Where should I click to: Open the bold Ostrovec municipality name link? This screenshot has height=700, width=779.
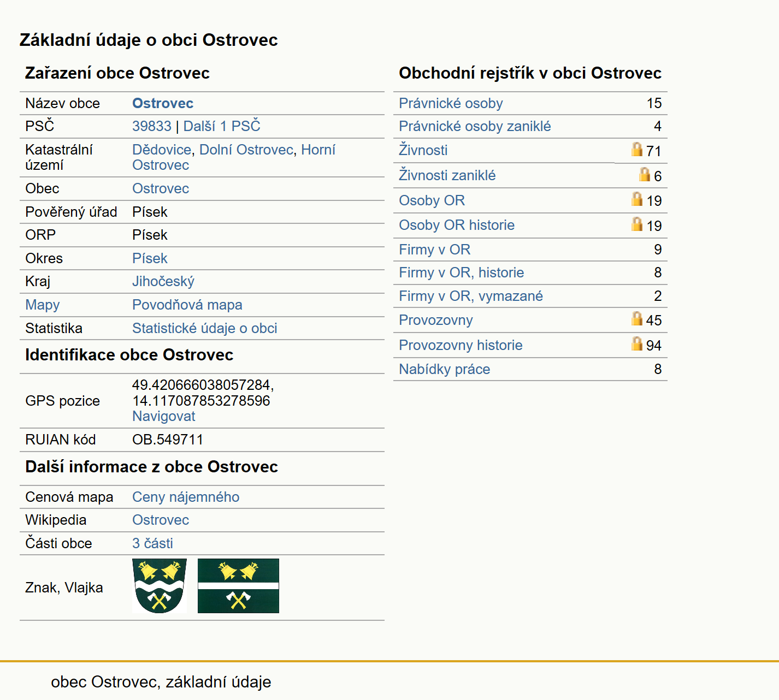point(163,103)
